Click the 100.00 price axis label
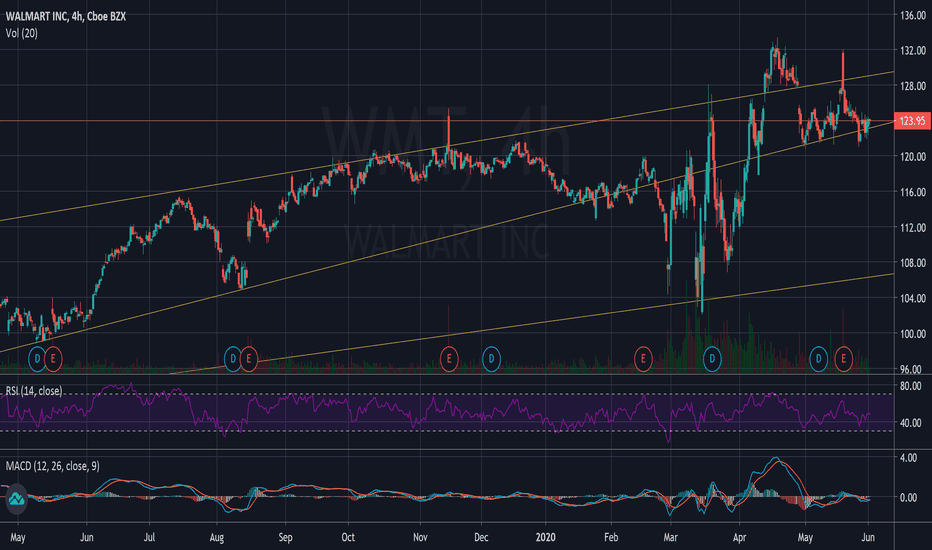This screenshot has height=550, width=932. pyautogui.click(x=912, y=334)
